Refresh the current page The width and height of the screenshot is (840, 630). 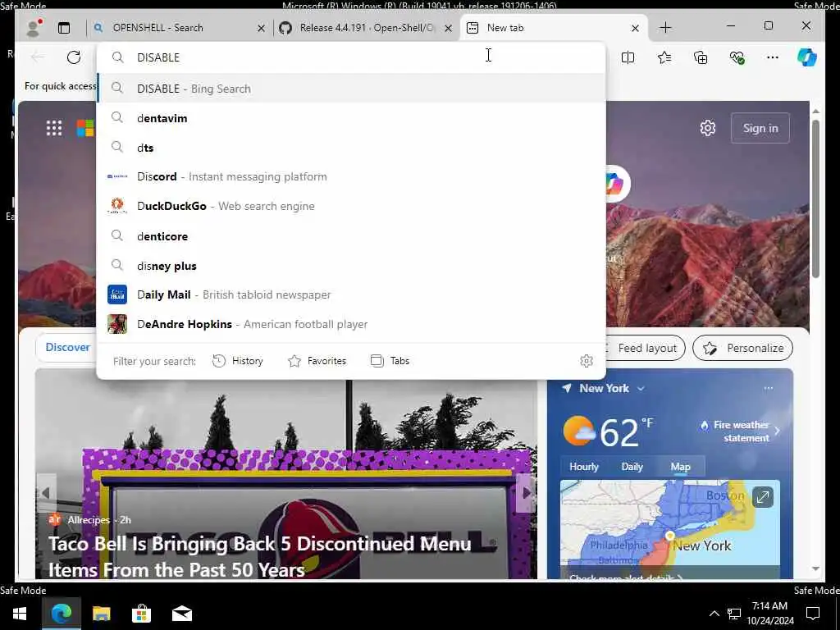tap(74, 57)
